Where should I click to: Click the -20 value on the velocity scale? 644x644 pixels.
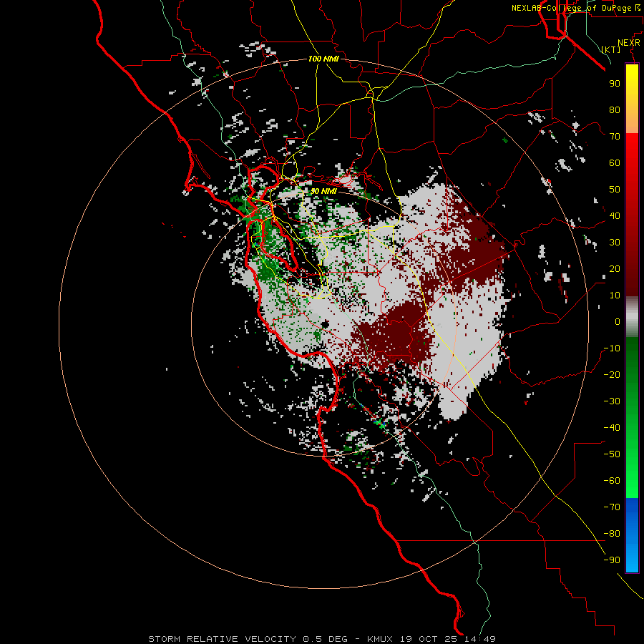(x=612, y=375)
